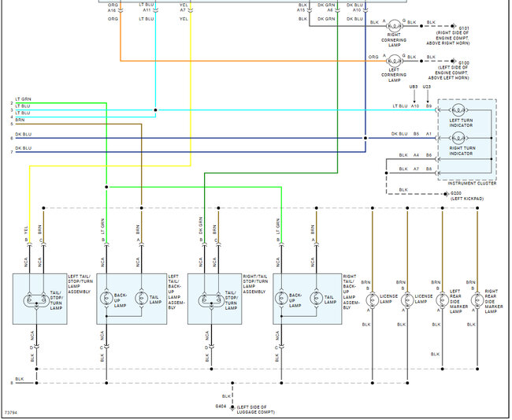Click the INSTRUMENT CLUSTER label
512x420 pixels.
coord(472,184)
